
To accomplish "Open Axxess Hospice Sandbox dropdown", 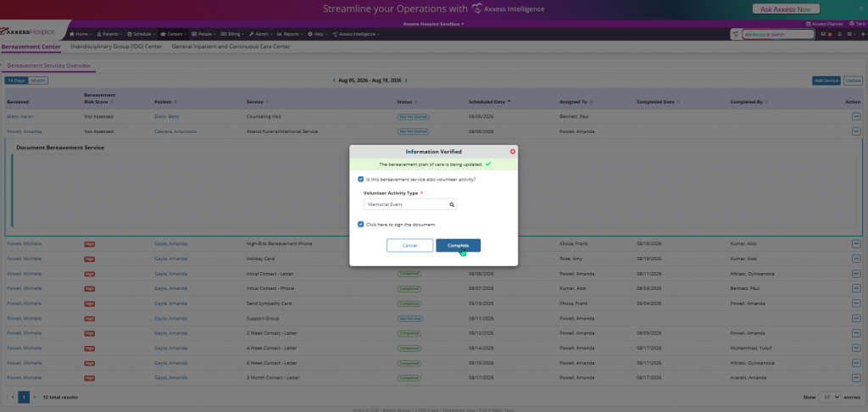I will (434, 24).
